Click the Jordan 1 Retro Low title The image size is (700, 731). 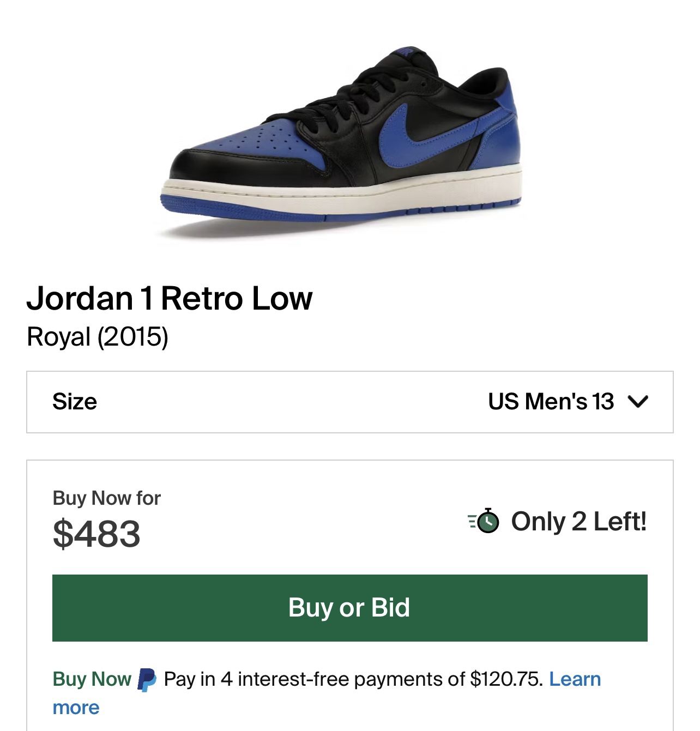pyautogui.click(x=170, y=298)
